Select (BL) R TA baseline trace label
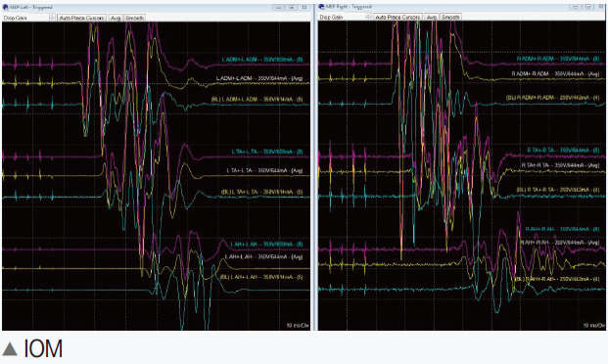Screen dimensions: 608x364 tap(558, 190)
